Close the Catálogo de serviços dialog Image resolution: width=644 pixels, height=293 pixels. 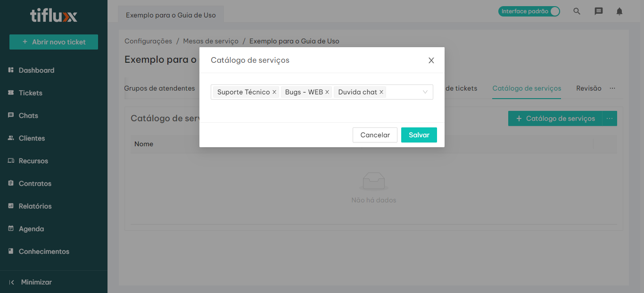point(431,60)
